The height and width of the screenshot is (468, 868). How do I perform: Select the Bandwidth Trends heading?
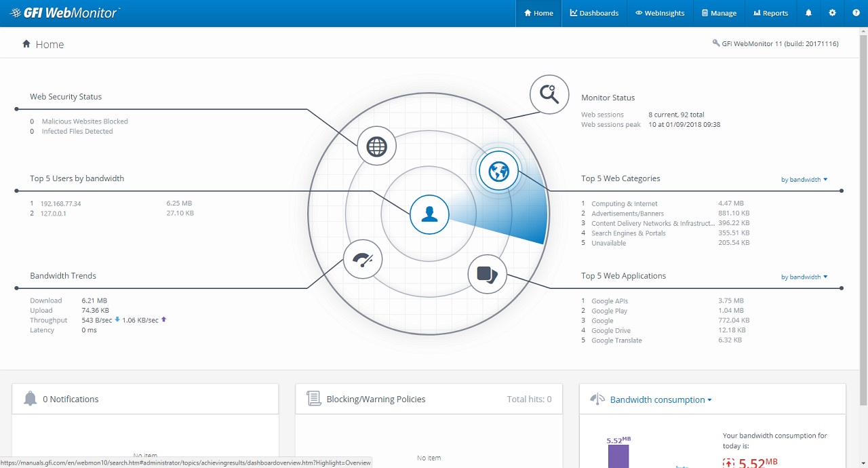(63, 276)
